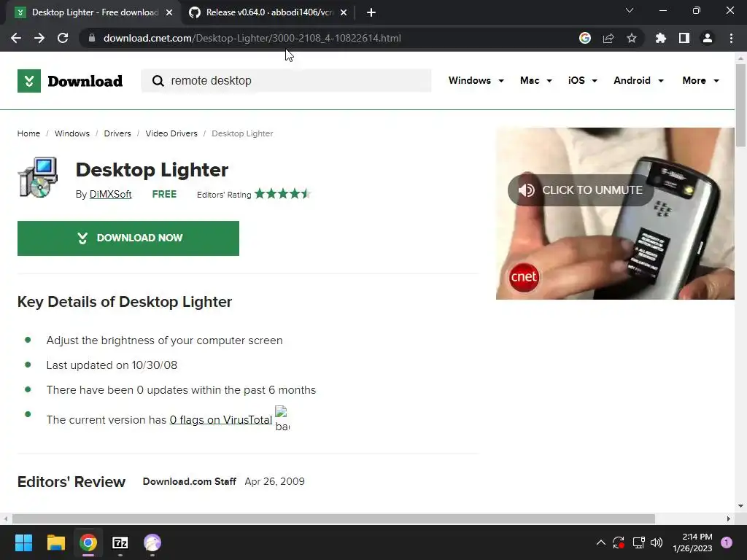Go to Home breadcrumb
Viewport: 747px width, 560px height.
28,134
